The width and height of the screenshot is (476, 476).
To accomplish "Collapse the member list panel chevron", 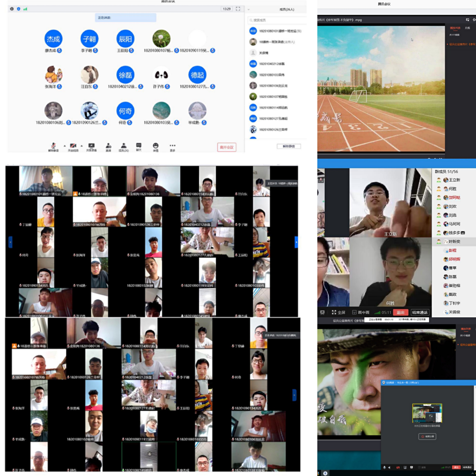I will pyautogui.click(x=249, y=9).
